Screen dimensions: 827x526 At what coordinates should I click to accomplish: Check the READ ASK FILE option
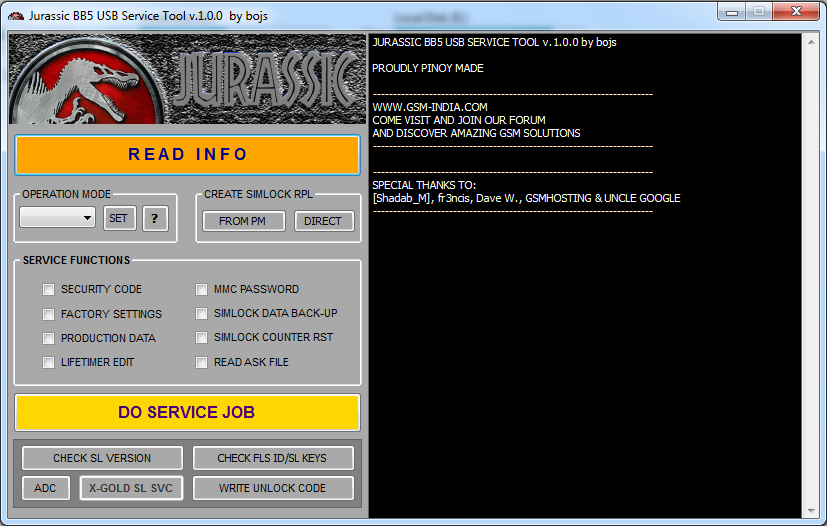click(201, 362)
